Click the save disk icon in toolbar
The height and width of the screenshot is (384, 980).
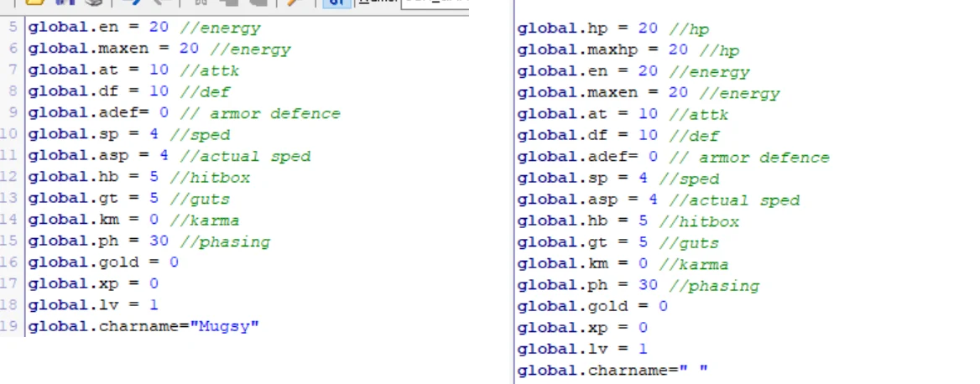click(65, 3)
